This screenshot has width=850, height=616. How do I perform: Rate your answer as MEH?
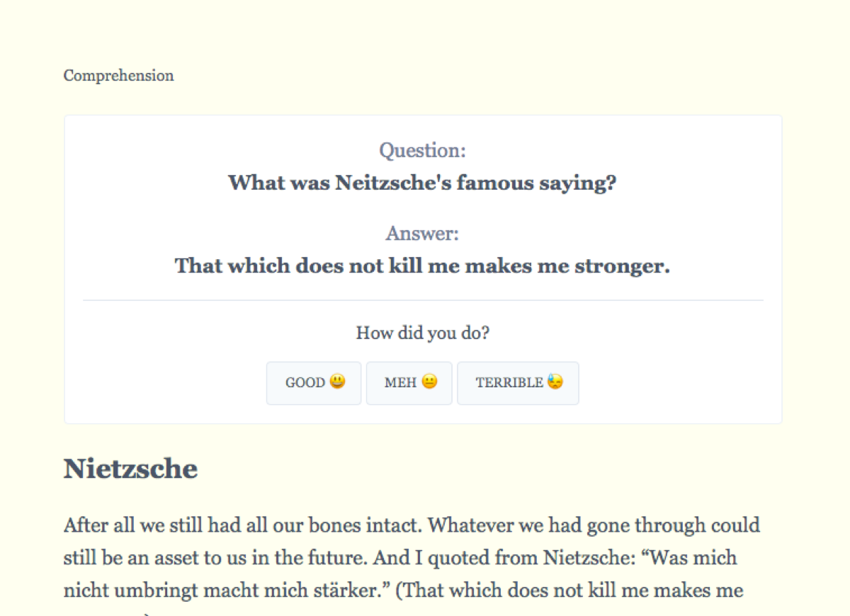[409, 383]
